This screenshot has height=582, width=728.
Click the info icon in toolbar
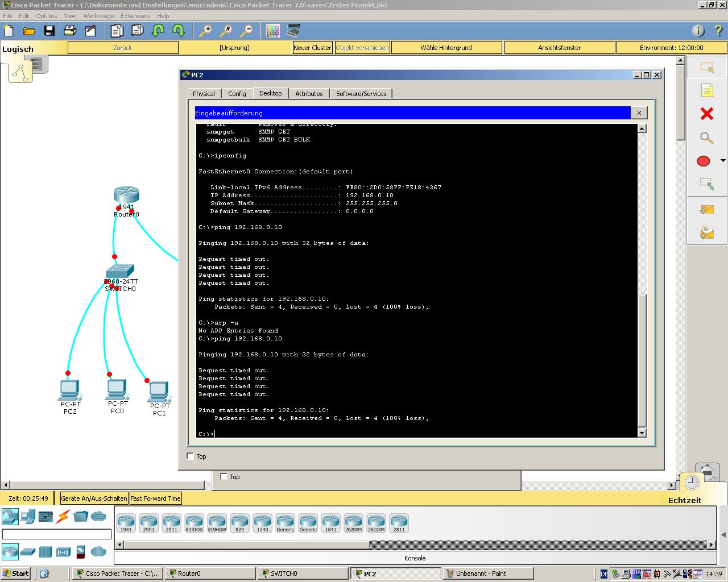[698, 31]
